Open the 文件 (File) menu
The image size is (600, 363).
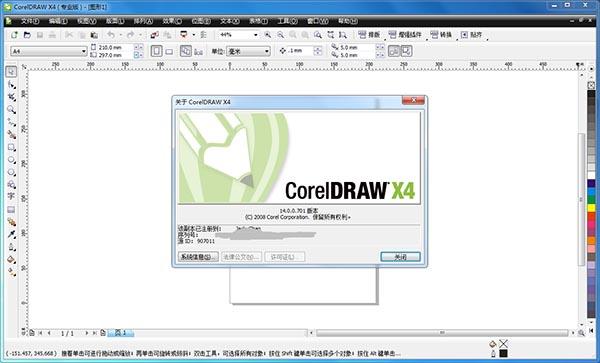tap(30, 21)
